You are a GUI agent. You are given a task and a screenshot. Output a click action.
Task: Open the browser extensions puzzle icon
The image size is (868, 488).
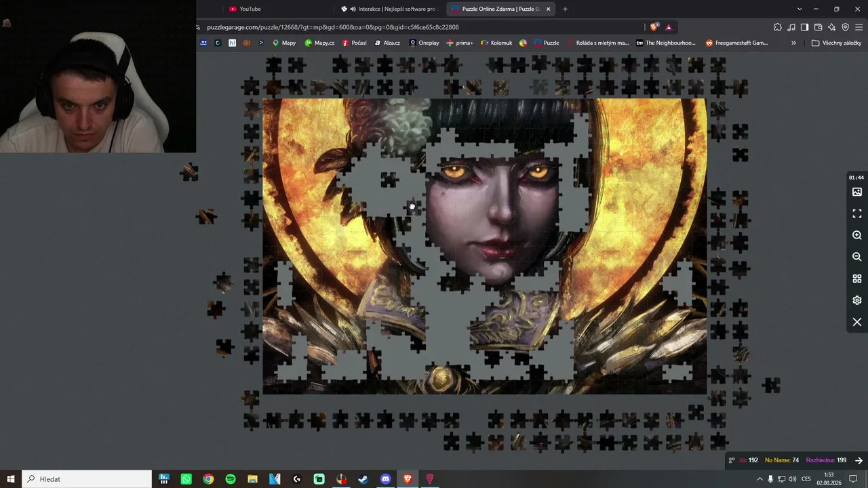pyautogui.click(x=777, y=27)
